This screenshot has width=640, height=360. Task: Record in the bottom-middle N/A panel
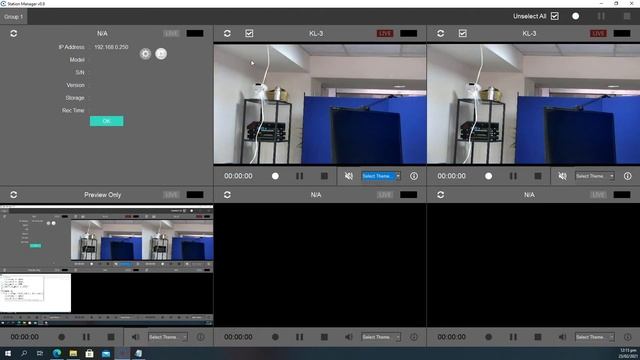tap(275, 337)
